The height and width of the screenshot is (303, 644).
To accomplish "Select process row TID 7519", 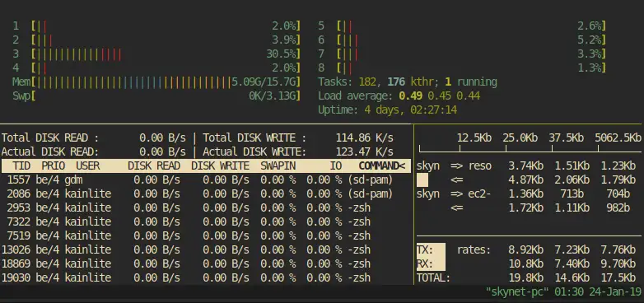I will click(205, 235).
